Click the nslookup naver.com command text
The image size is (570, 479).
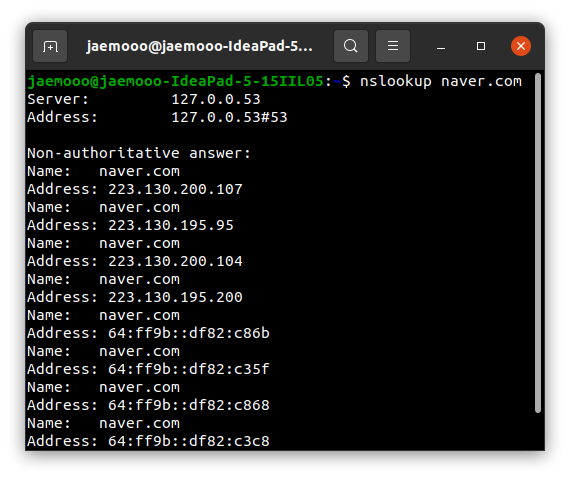[x=441, y=81]
